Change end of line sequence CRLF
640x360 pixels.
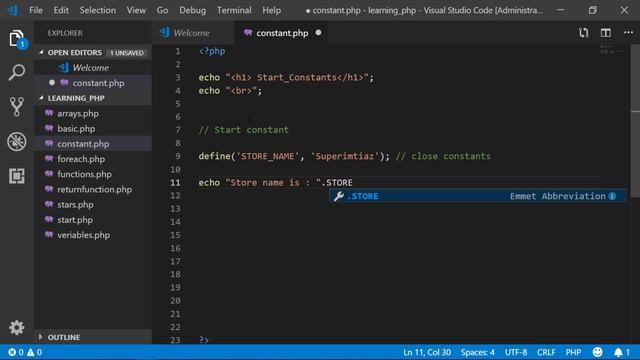pyautogui.click(x=546, y=352)
